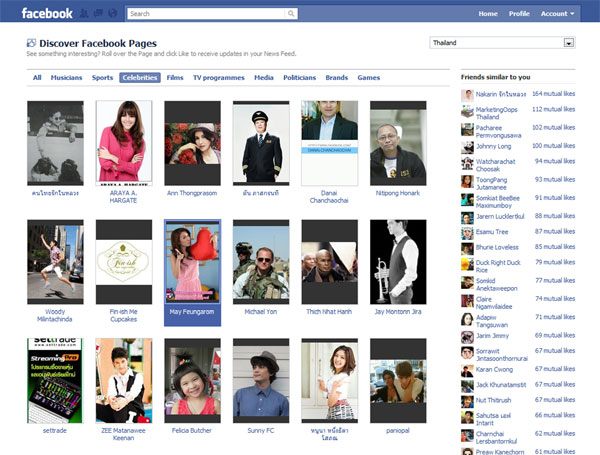Open Esamu Tree avatar
600x455 pixels.
467,233
